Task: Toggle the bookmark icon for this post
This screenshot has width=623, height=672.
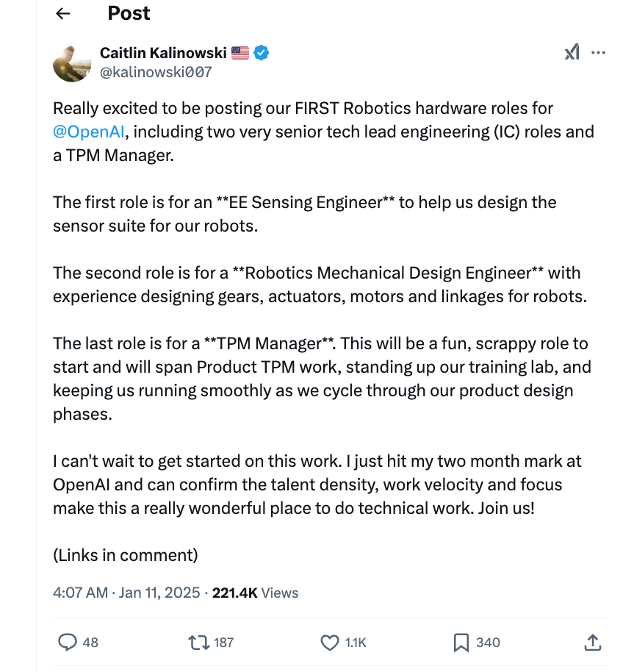Action: (461, 643)
